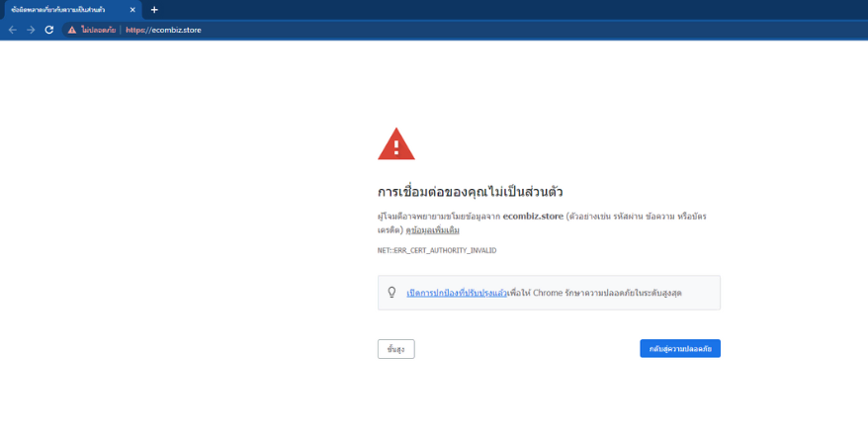Click the heading การเชื่อมต่อของคุณไม่เป็นส่วนตัว
Screen dimensions: 868x442
470,192
